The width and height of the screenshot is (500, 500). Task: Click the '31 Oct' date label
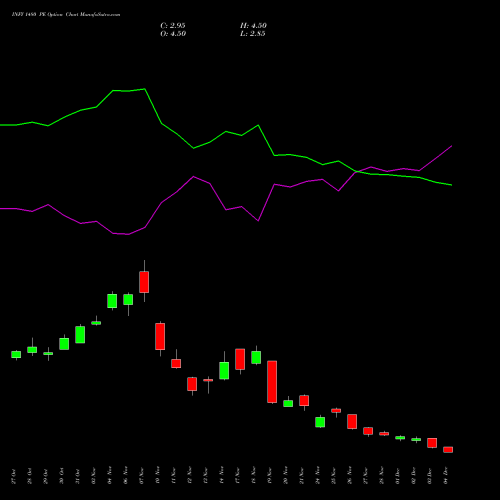click(x=78, y=477)
